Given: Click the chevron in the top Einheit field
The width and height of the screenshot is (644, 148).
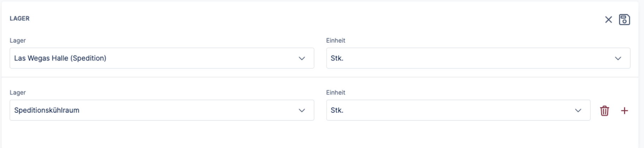Looking at the screenshot, I should click(x=618, y=58).
